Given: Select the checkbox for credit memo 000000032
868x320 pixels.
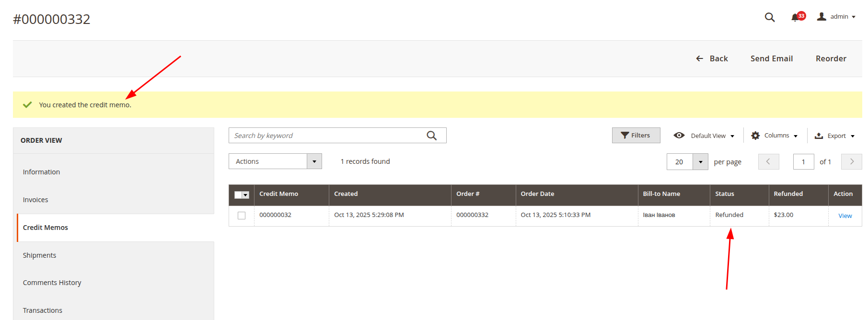Looking at the screenshot, I should 242,216.
